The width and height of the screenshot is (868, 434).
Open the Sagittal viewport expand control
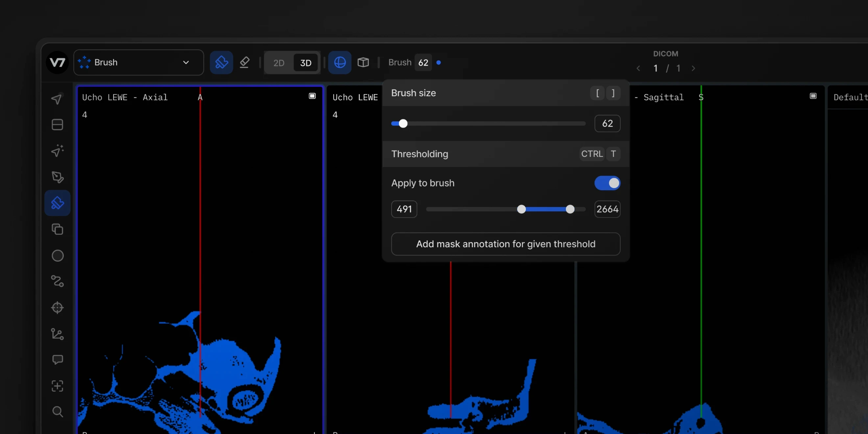[x=813, y=96]
